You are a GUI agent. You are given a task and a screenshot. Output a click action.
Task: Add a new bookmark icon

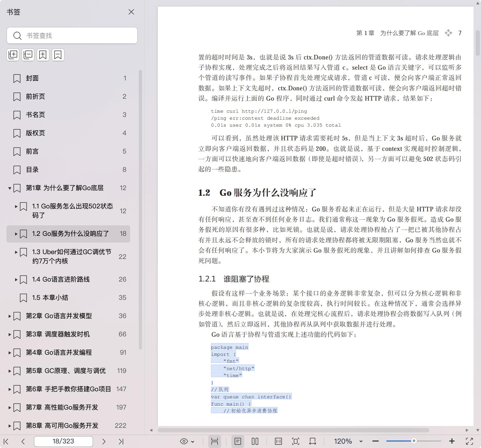43,55
